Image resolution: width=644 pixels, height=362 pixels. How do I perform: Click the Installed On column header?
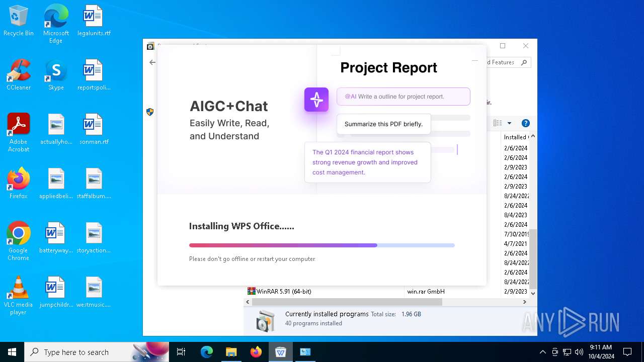[516, 137]
